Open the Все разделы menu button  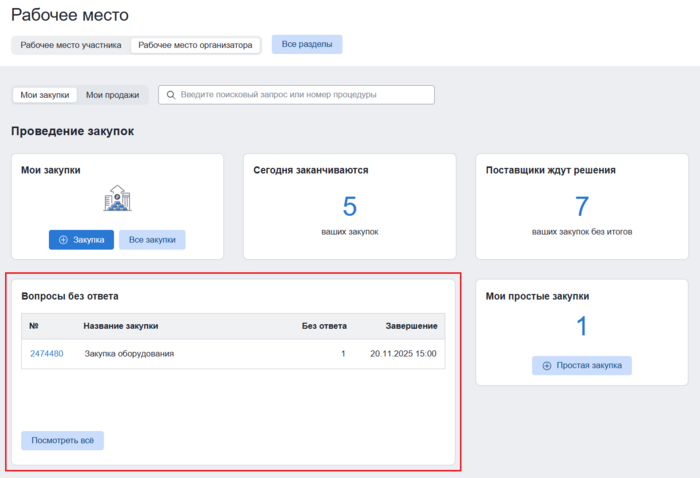coord(307,45)
